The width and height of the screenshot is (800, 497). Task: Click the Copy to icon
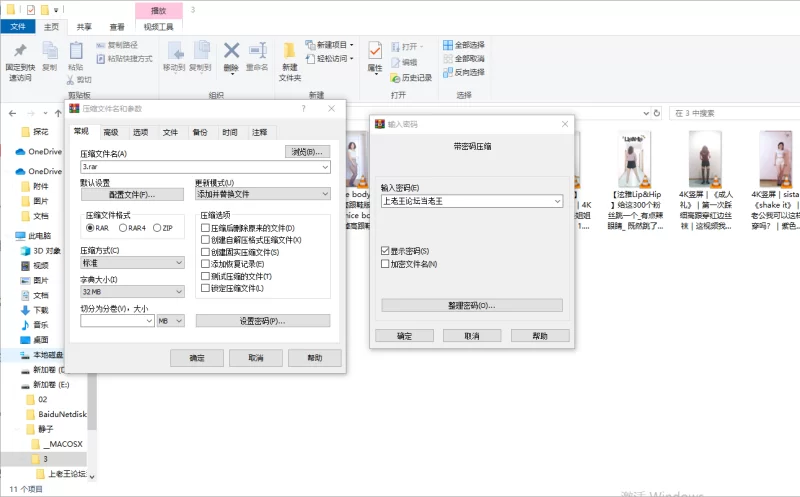tap(202, 50)
